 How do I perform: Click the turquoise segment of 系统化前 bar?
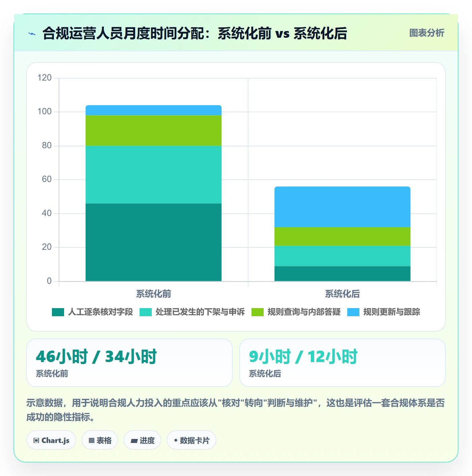click(x=153, y=175)
